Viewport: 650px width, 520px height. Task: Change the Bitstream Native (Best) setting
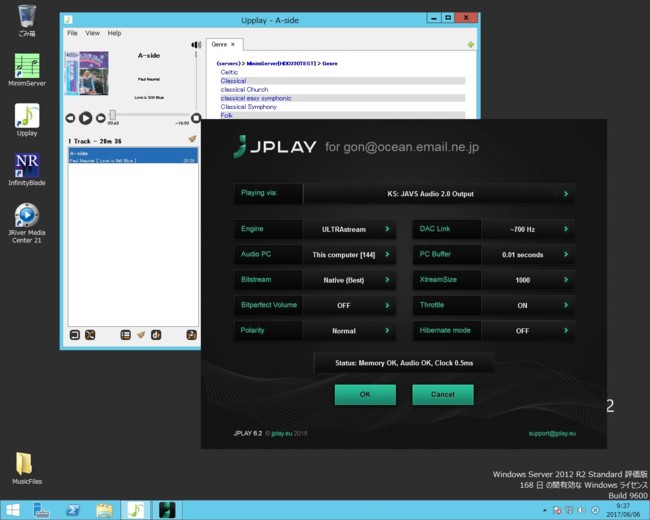pos(349,280)
